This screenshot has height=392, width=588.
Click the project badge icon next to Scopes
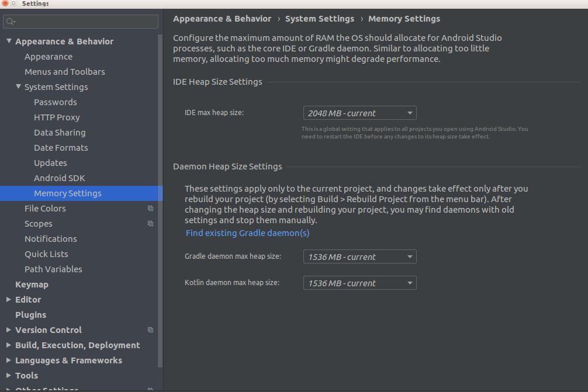tap(150, 223)
